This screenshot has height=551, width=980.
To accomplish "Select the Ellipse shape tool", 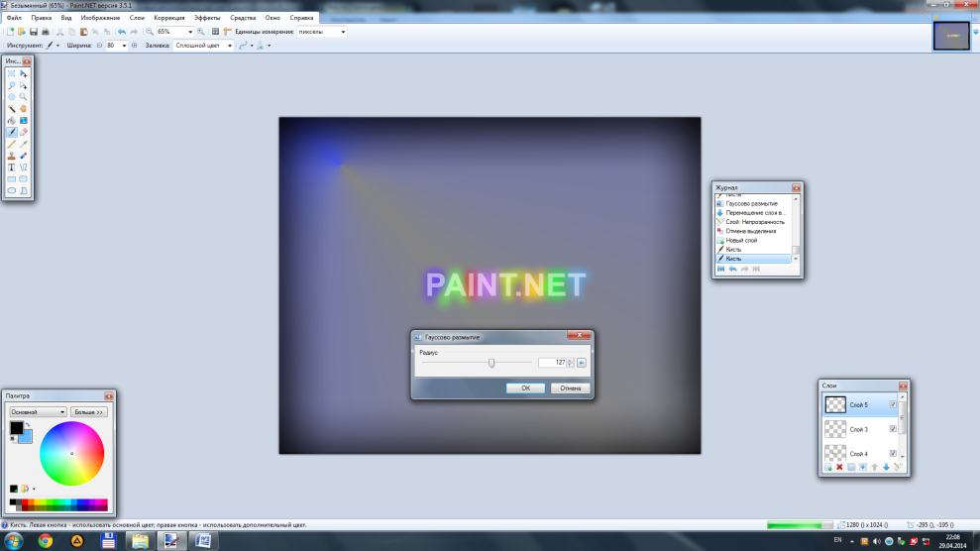I will (11, 190).
